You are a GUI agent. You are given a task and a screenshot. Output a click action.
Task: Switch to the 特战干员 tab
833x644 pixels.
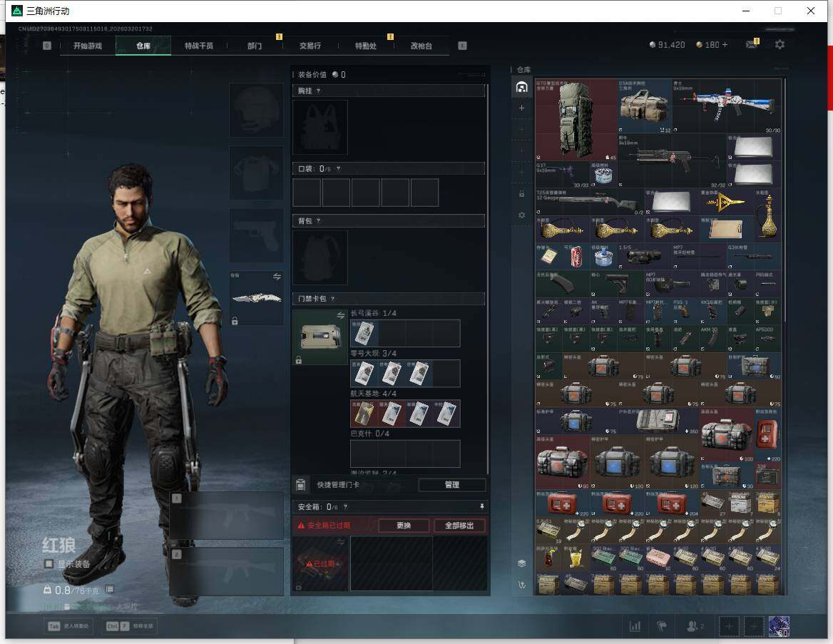[x=199, y=46]
